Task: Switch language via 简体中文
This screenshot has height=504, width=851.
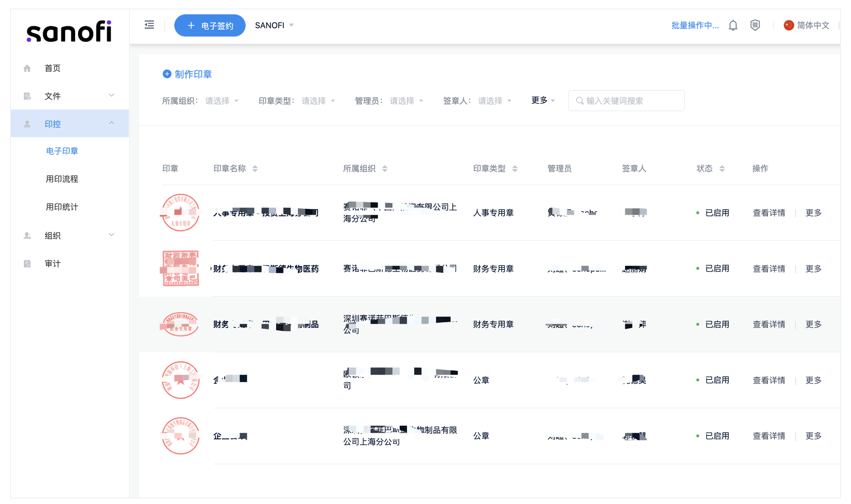Action: pyautogui.click(x=813, y=25)
